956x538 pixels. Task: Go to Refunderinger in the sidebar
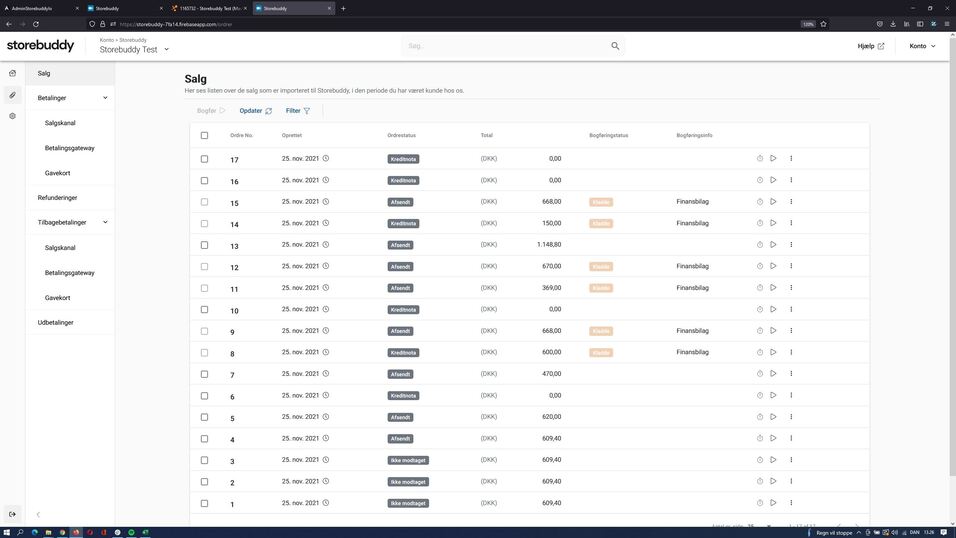pyautogui.click(x=57, y=198)
